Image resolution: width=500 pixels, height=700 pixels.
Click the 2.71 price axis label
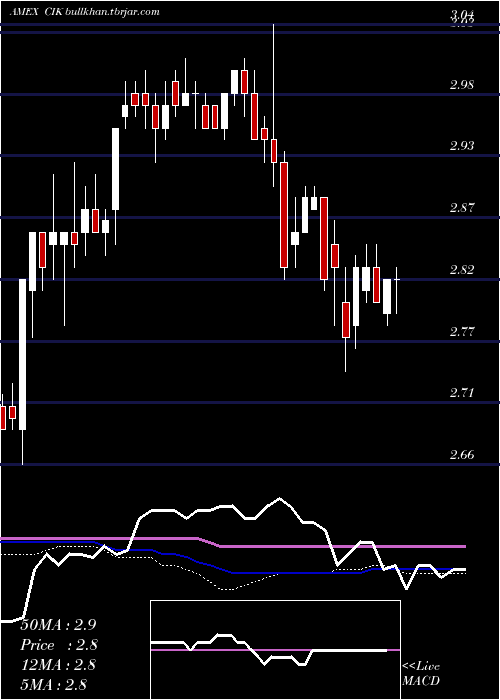tap(462, 393)
